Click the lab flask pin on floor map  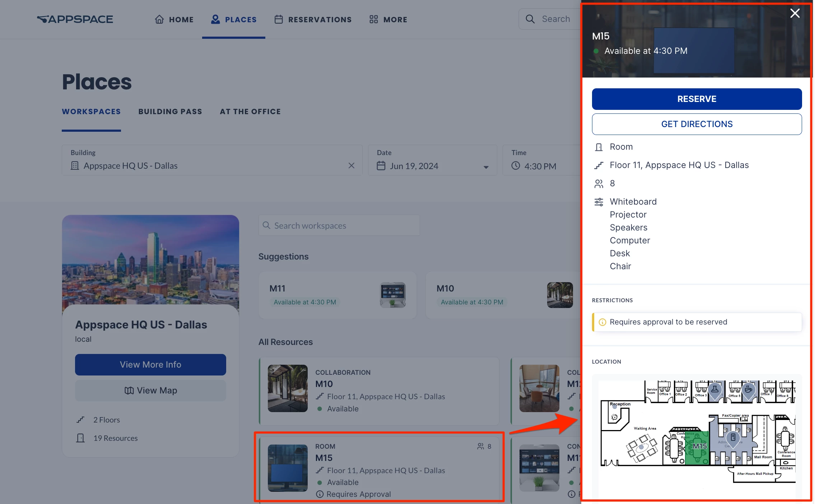click(715, 390)
